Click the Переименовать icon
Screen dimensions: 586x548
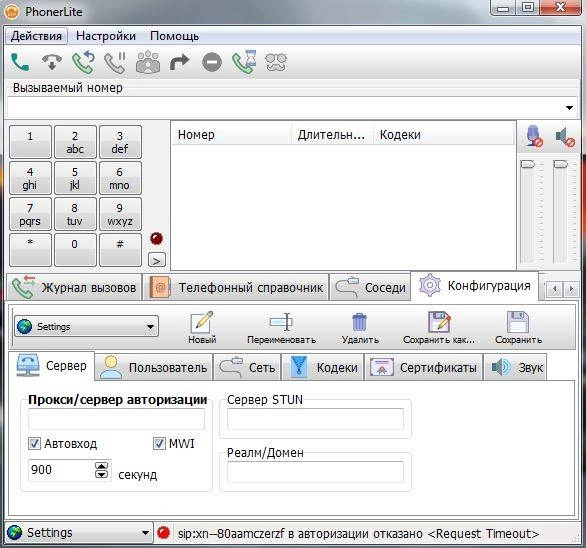(x=281, y=327)
